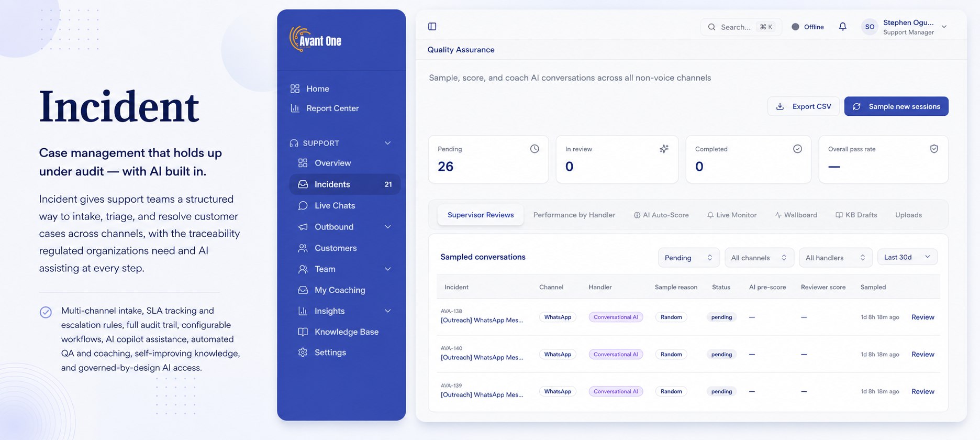The width and height of the screenshot is (980, 440).
Task: Click the In review sparkle icon
Action: (664, 149)
